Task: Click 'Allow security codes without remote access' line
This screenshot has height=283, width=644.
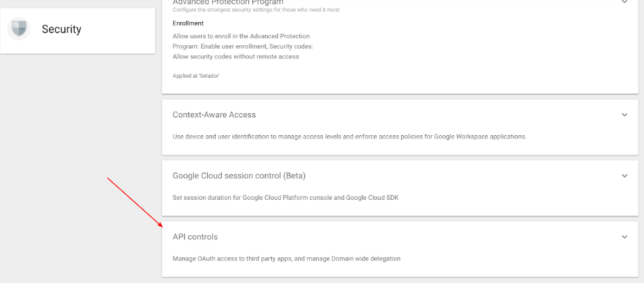Action: [236, 56]
